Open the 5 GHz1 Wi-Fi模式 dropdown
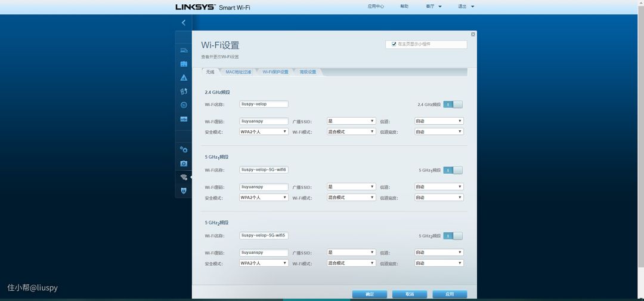 [x=351, y=197]
